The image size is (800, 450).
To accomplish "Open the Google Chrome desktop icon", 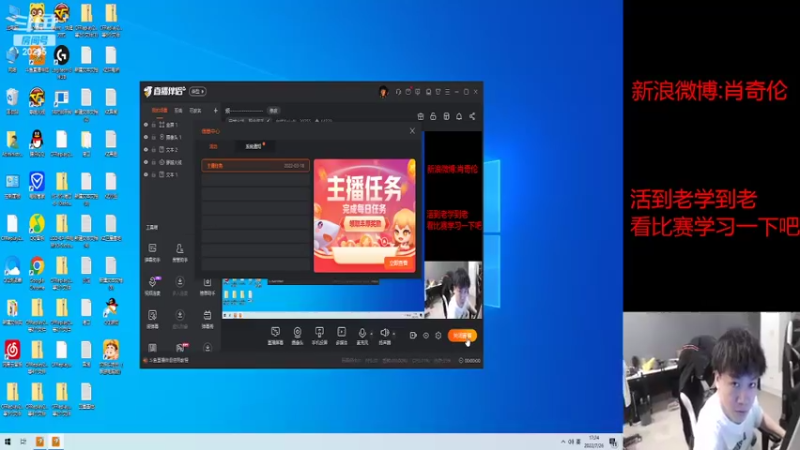I will (37, 272).
